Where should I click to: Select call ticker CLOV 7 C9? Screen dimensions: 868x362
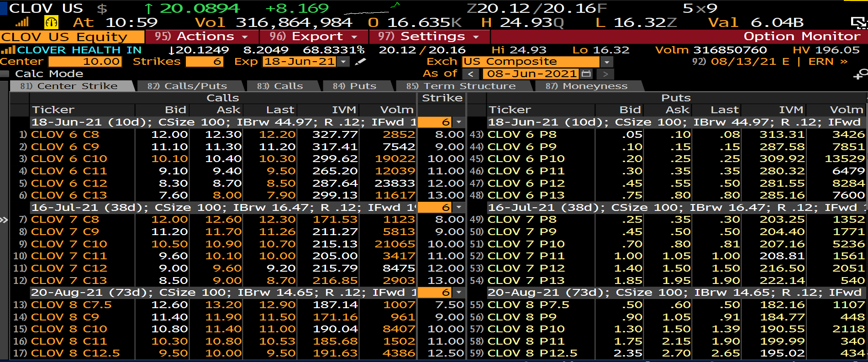[65, 232]
